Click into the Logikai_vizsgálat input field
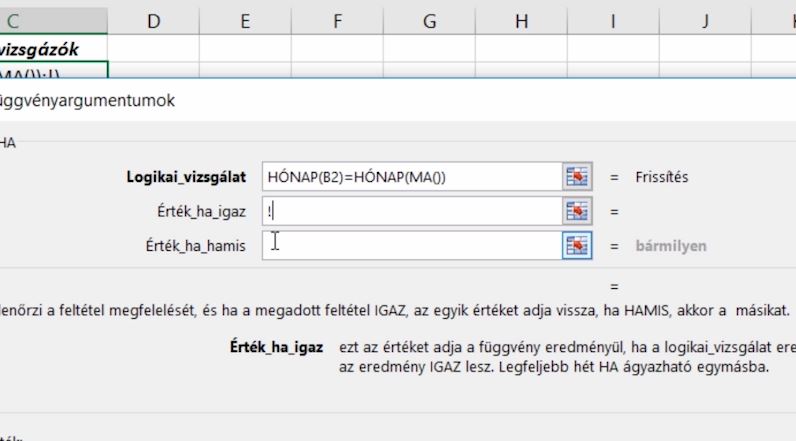 (x=412, y=177)
